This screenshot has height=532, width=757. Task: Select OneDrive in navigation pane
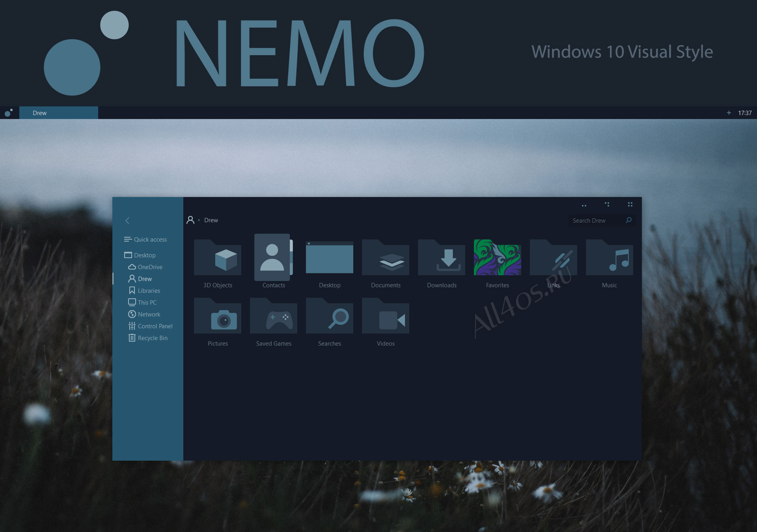[x=145, y=267]
